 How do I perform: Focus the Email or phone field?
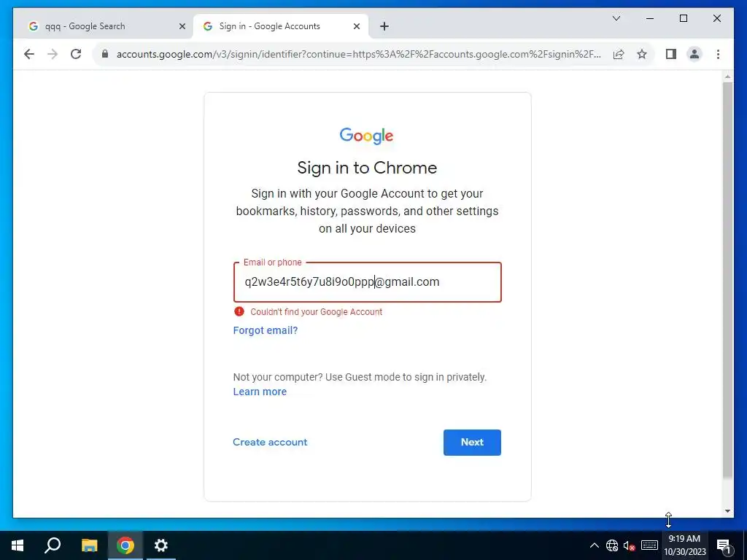[368, 282]
